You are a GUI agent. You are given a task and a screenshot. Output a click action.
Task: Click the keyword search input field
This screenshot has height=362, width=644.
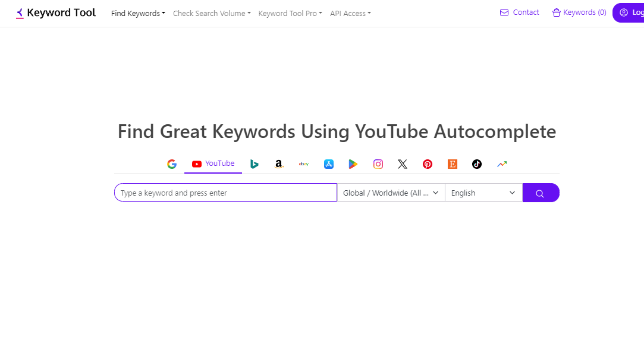[x=226, y=193]
